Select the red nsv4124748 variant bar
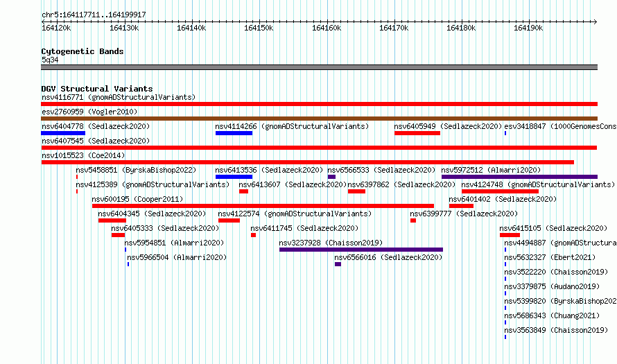The height and width of the screenshot is (364, 617). pyautogui.click(x=500, y=191)
